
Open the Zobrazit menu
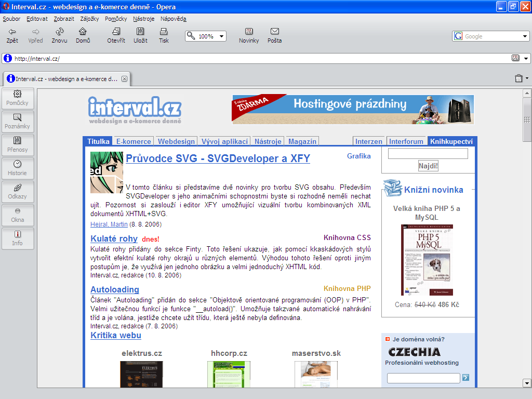[x=64, y=19]
